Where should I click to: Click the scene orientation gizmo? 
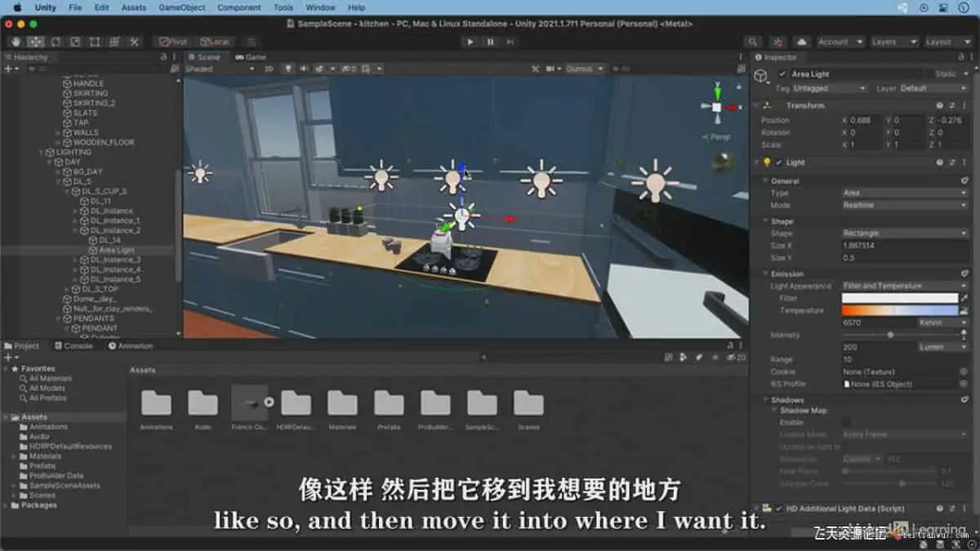pos(716,108)
